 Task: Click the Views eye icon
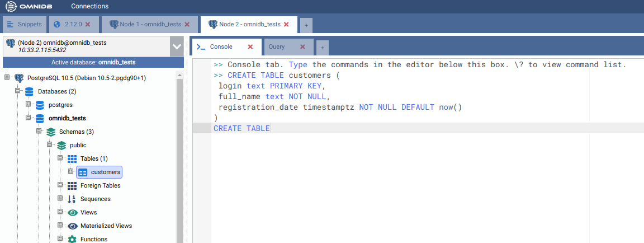72,212
